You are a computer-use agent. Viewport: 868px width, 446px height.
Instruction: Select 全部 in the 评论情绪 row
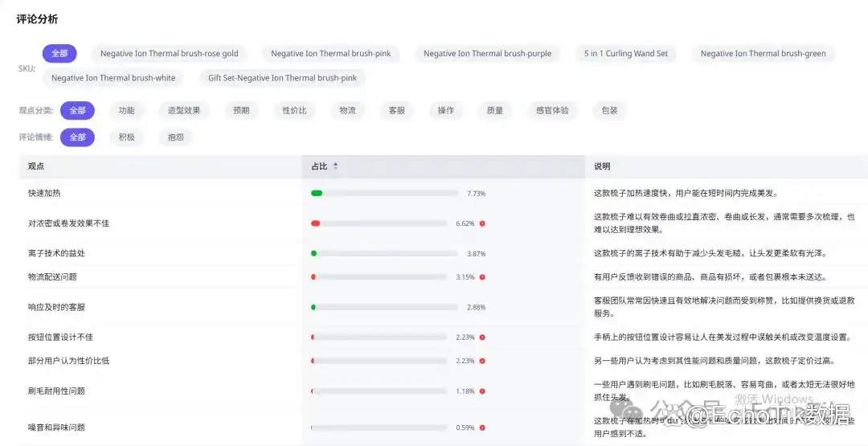coord(77,137)
